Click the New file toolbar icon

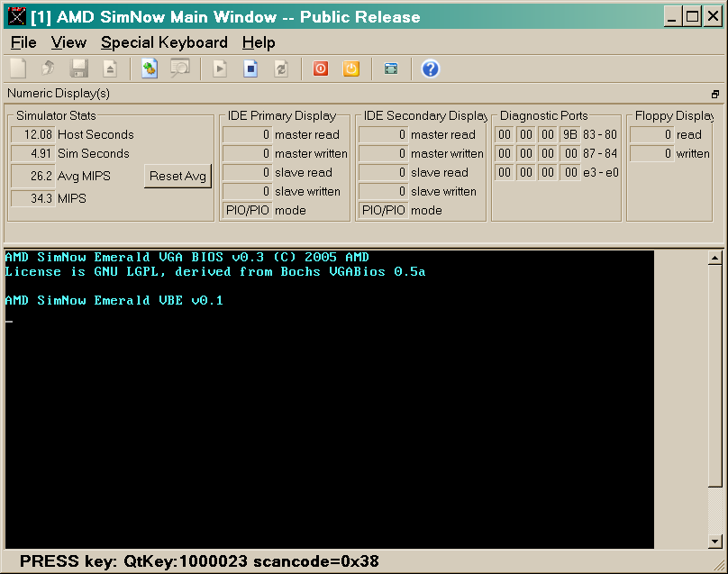pos(18,68)
